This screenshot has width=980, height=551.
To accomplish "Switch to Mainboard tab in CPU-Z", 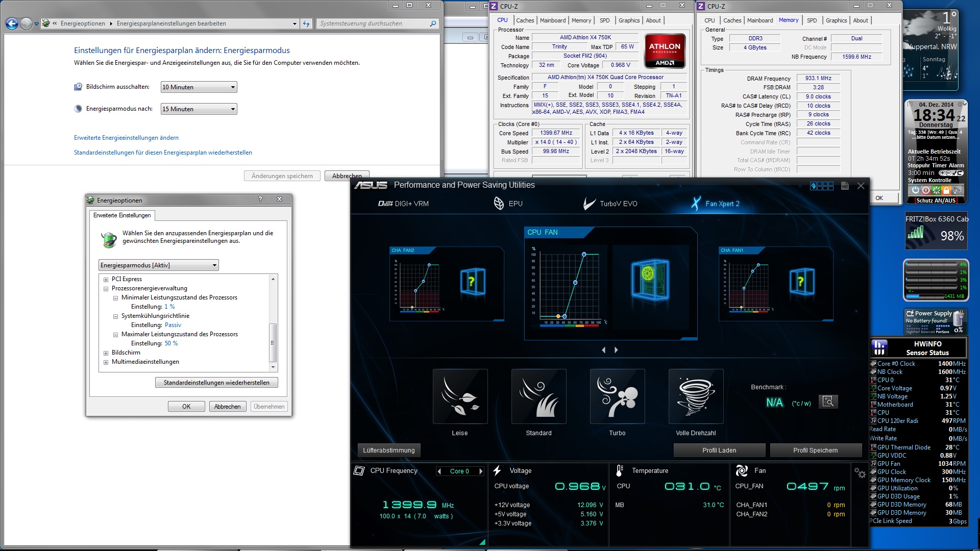I will tap(552, 20).
